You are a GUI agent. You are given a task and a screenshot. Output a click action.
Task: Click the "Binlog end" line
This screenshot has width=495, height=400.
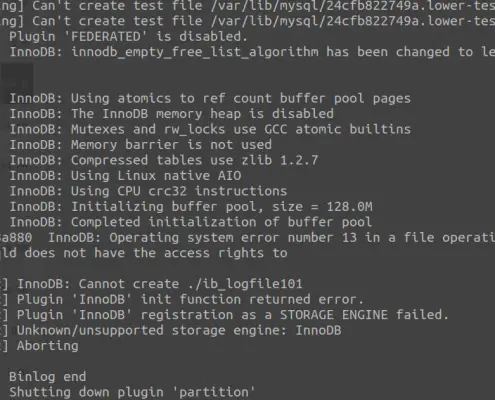(47, 377)
